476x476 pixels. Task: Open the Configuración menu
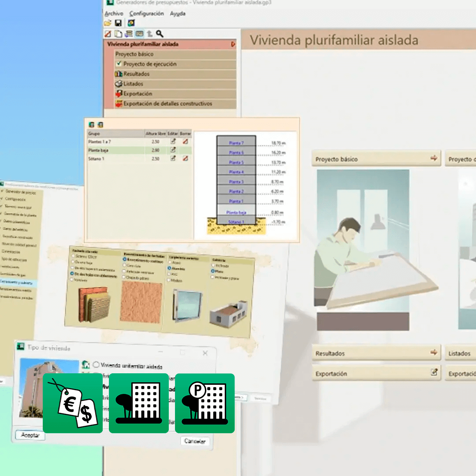tap(146, 14)
